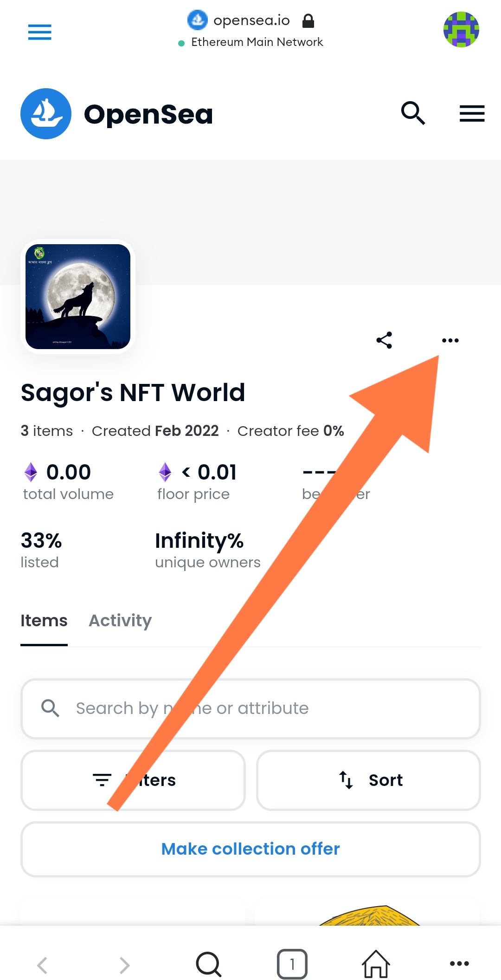This screenshot has width=501, height=980.
Task: Tap browser bottom search icon
Action: tap(208, 964)
